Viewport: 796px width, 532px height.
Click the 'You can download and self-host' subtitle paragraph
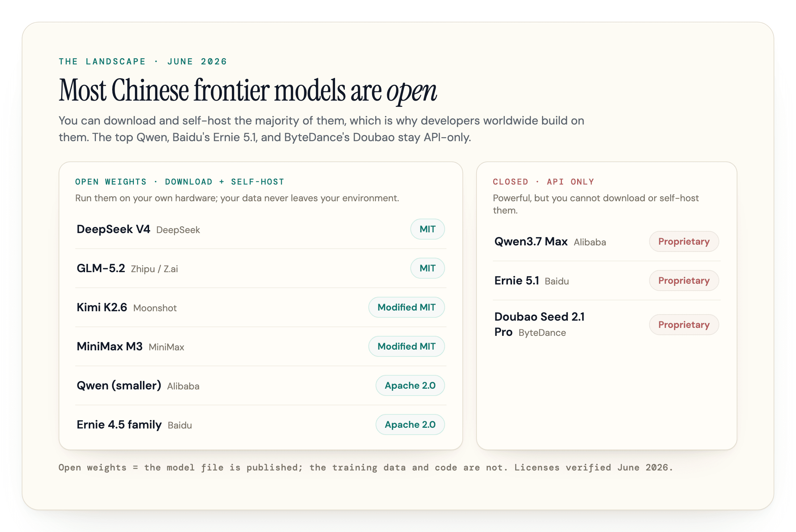(x=321, y=129)
